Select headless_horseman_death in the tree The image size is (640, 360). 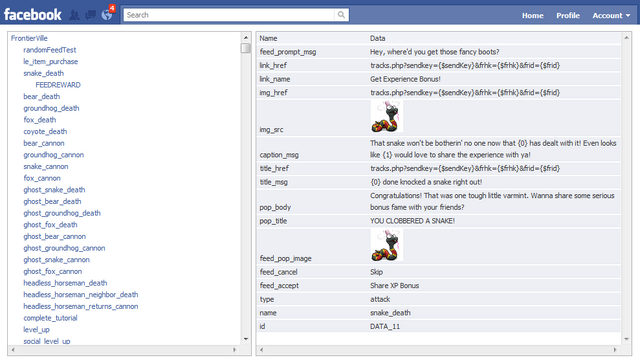(x=65, y=283)
